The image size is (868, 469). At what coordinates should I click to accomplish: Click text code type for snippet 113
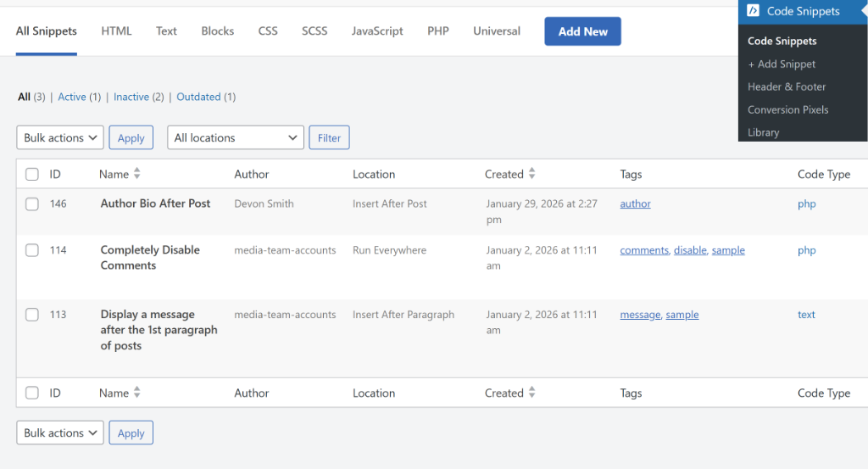pos(806,315)
